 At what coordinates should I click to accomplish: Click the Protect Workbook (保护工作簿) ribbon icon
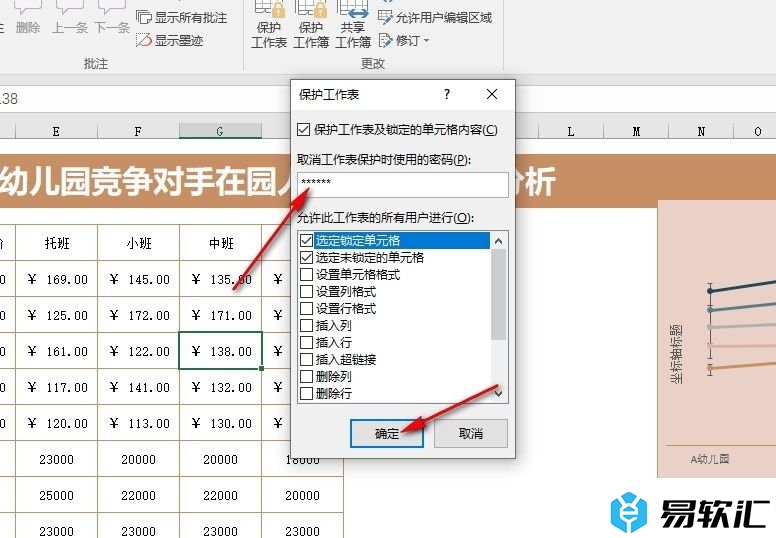click(x=311, y=25)
